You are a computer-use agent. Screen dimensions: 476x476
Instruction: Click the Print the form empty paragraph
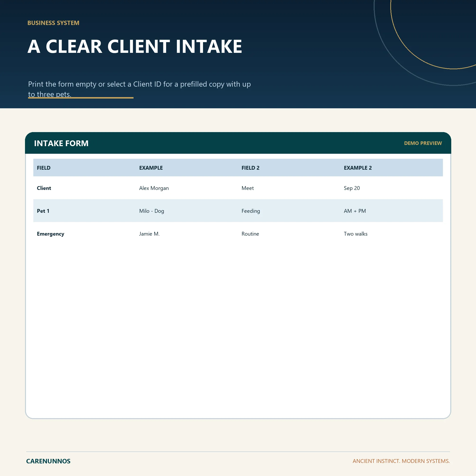[139, 89]
